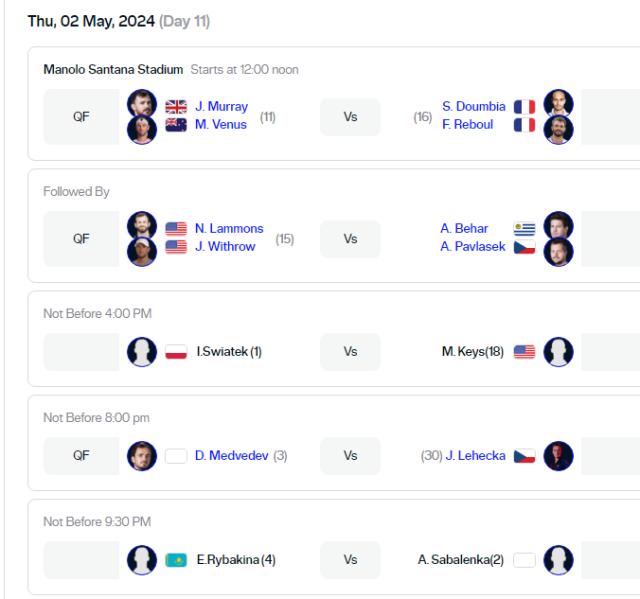The width and height of the screenshot is (640, 599).
Task: Click the Poland flag beside Swiatek
Action: coord(176,352)
